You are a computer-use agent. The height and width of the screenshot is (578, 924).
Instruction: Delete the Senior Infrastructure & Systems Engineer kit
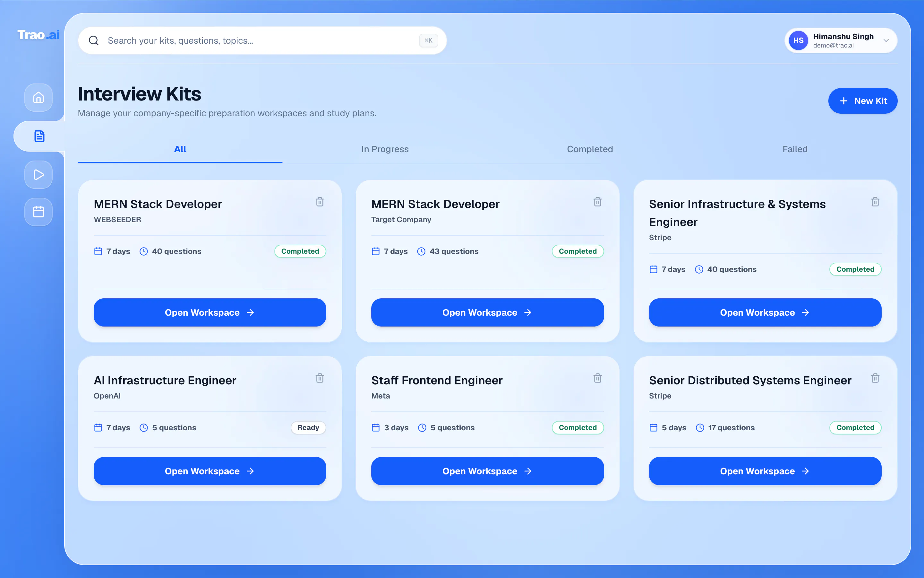pos(875,202)
